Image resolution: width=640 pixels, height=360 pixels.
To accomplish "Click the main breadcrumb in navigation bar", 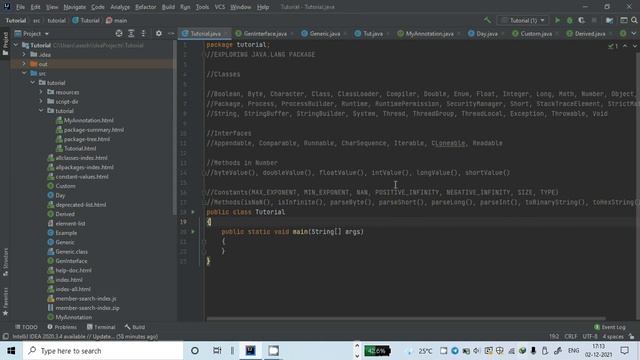I will click(116, 20).
